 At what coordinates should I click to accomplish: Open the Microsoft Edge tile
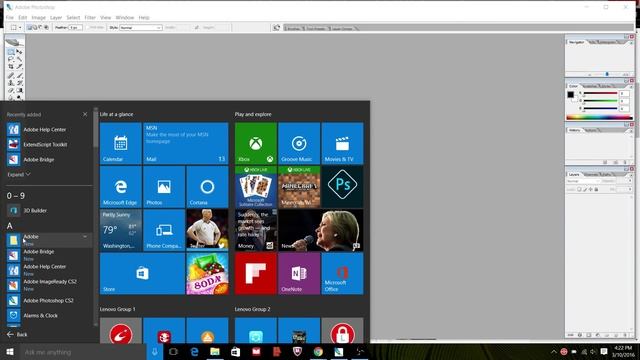pyautogui.click(x=121, y=187)
